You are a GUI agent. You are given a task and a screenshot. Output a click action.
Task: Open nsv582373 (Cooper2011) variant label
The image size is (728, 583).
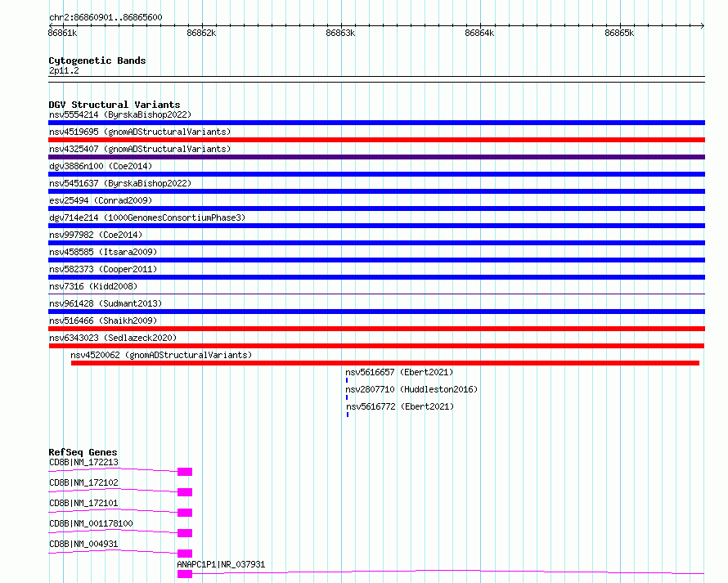pyautogui.click(x=103, y=269)
